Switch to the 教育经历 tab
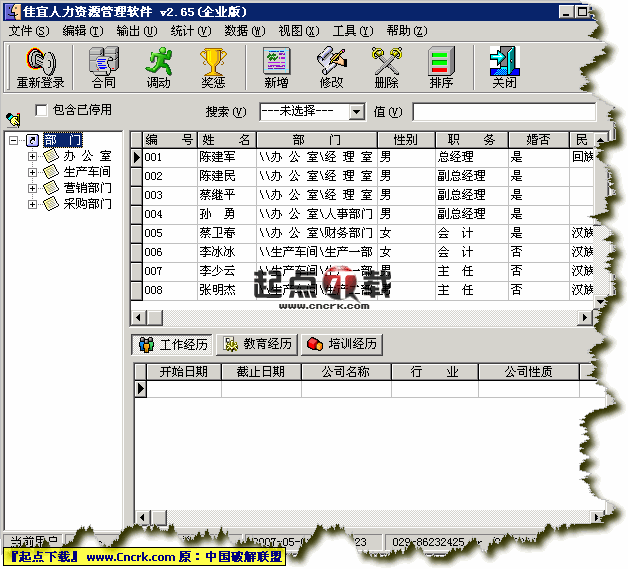The width and height of the screenshot is (628, 569). click(x=257, y=344)
